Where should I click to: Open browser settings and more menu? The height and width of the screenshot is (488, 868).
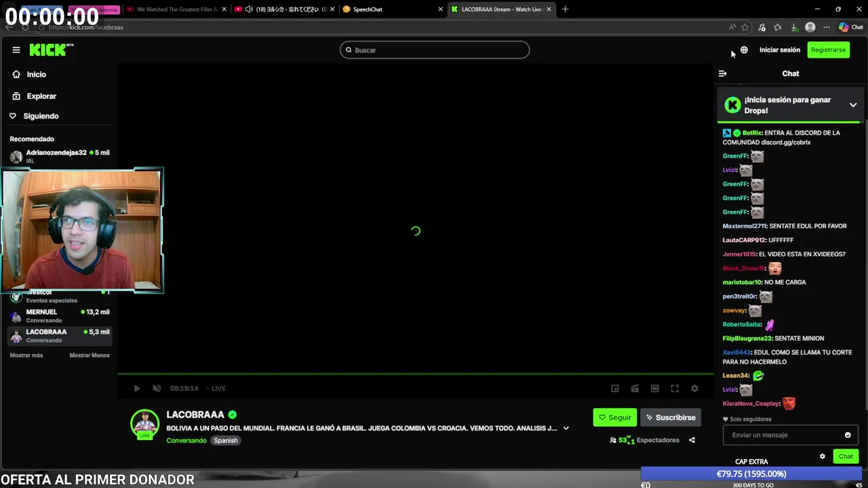pos(826,27)
